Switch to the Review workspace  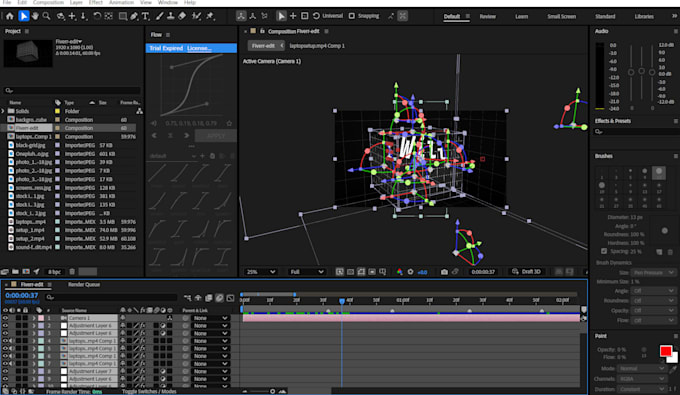487,16
